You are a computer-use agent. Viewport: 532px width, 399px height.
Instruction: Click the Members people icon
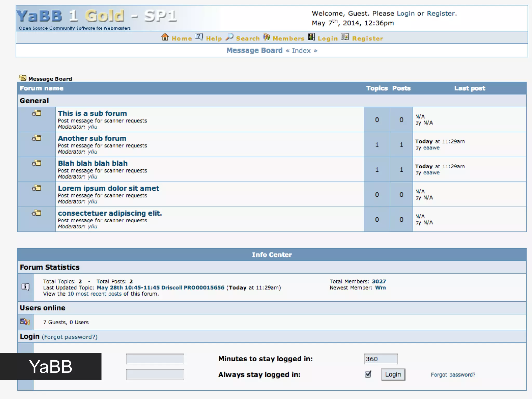266,37
